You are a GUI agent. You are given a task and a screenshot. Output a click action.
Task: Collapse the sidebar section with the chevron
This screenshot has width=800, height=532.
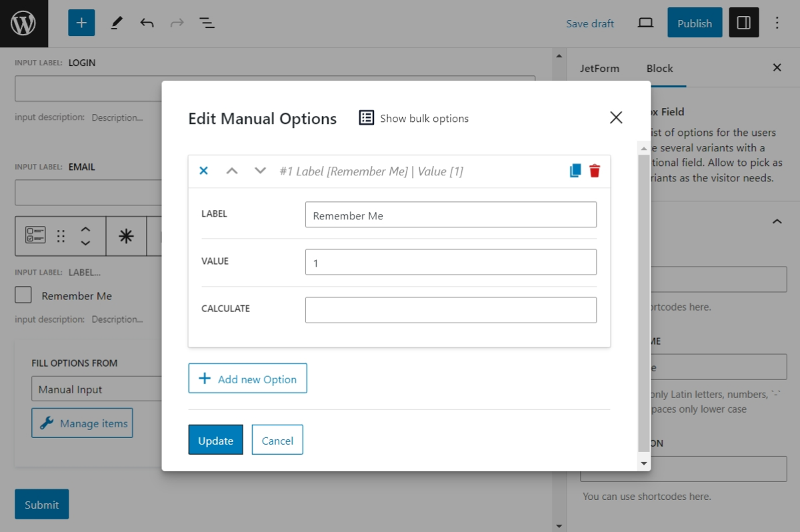[776, 221]
